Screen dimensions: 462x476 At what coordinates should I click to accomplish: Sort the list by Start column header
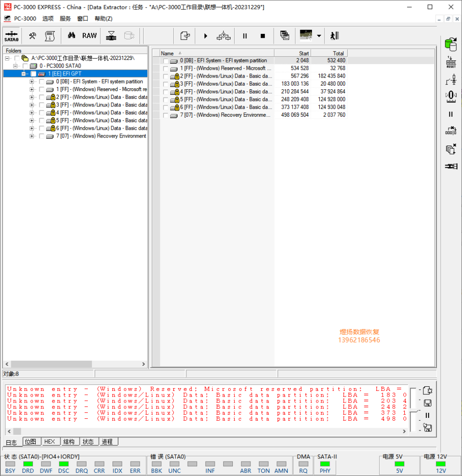pyautogui.click(x=292, y=53)
